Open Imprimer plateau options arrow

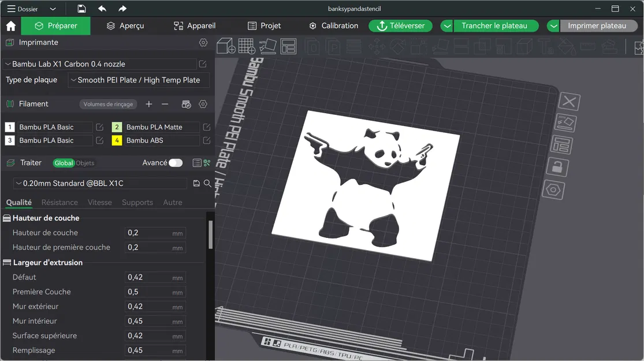tap(553, 26)
